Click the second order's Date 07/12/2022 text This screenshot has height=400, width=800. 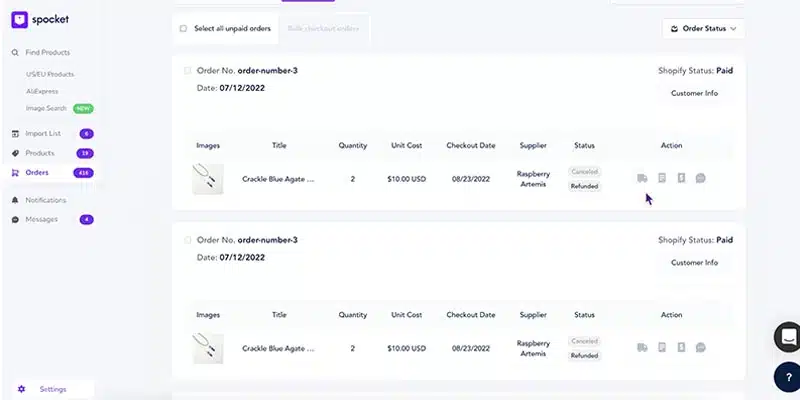[x=231, y=258]
